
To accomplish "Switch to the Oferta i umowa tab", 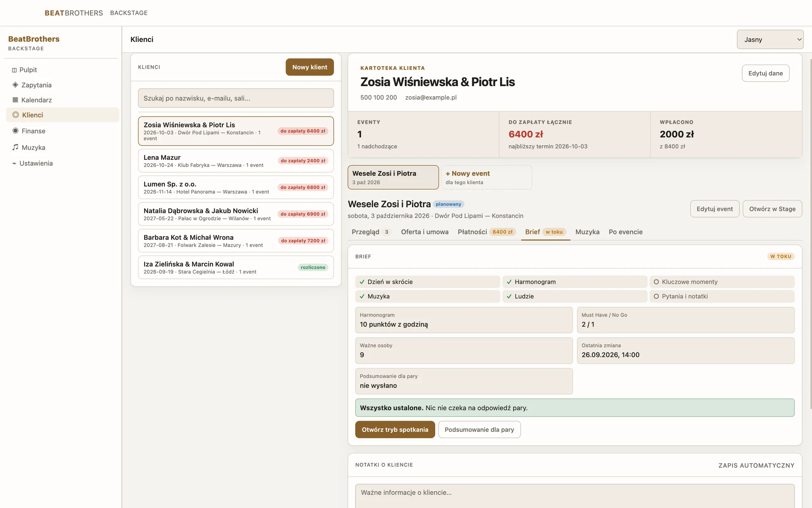I will (425, 232).
